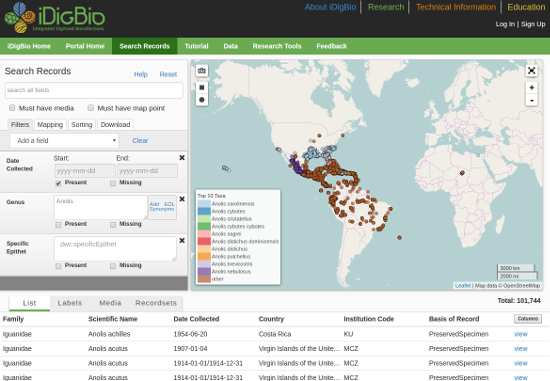Open the Columns selector button

pyautogui.click(x=528, y=319)
